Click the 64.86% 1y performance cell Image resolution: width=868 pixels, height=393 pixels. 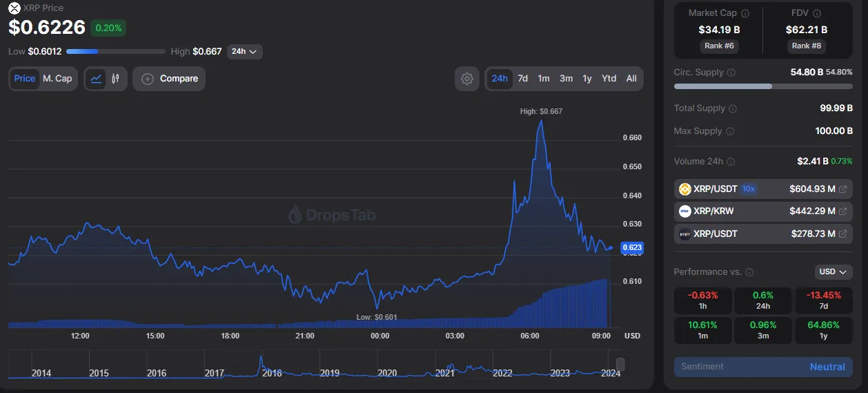[x=824, y=329]
